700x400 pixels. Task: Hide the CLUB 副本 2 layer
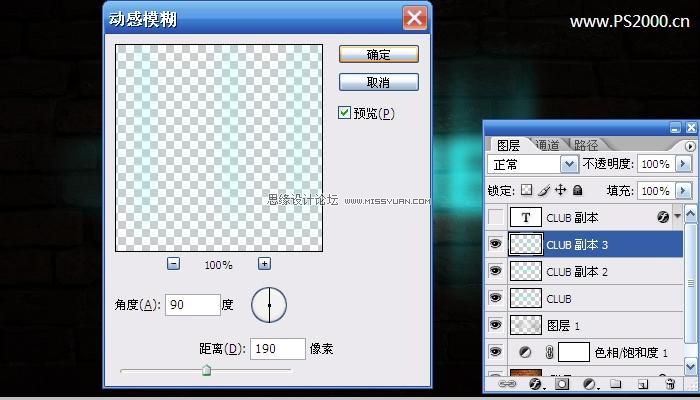496,271
